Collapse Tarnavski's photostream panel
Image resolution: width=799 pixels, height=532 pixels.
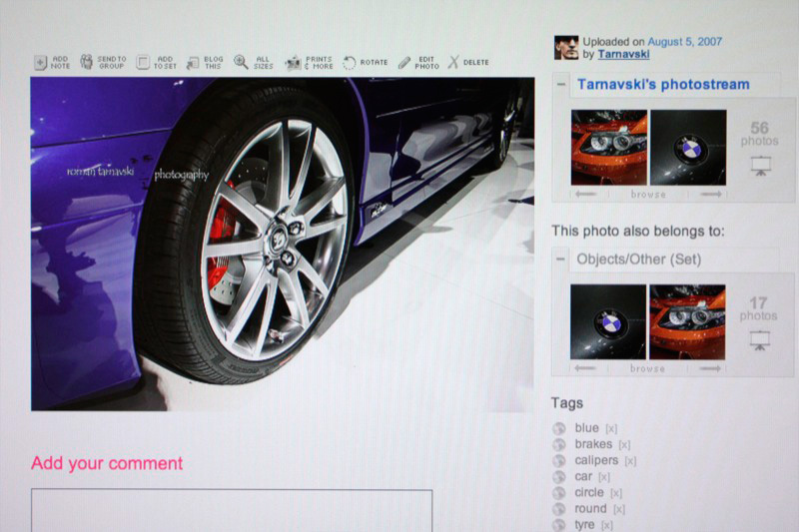[561, 85]
